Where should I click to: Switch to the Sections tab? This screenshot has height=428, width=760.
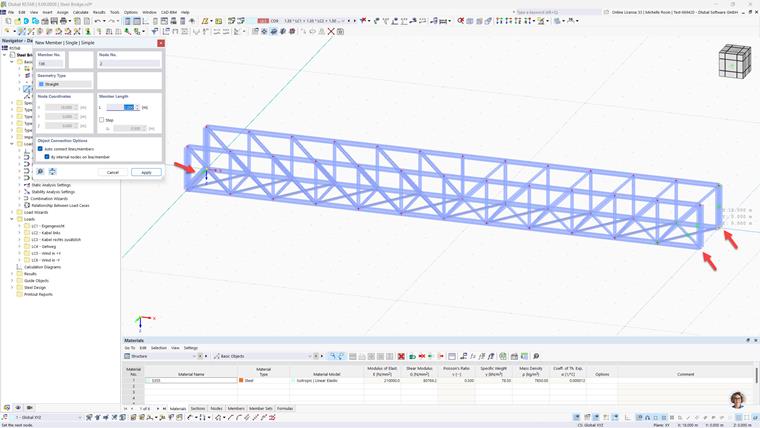198,409
